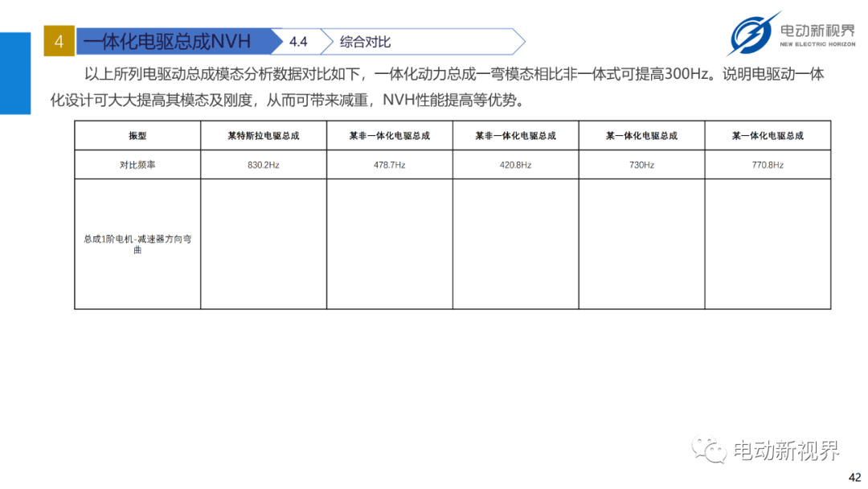Select the 总成1阶电机-减速器方向弯曲 row label

click(137, 244)
